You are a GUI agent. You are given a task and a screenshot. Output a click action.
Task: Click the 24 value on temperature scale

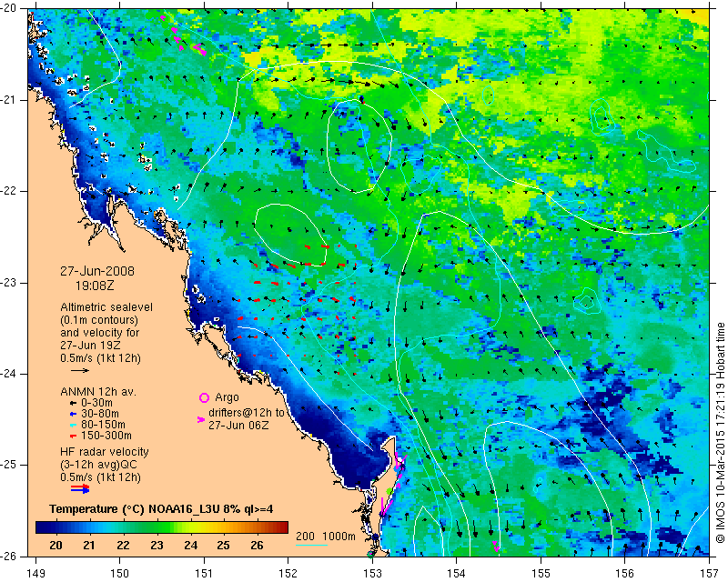click(190, 546)
